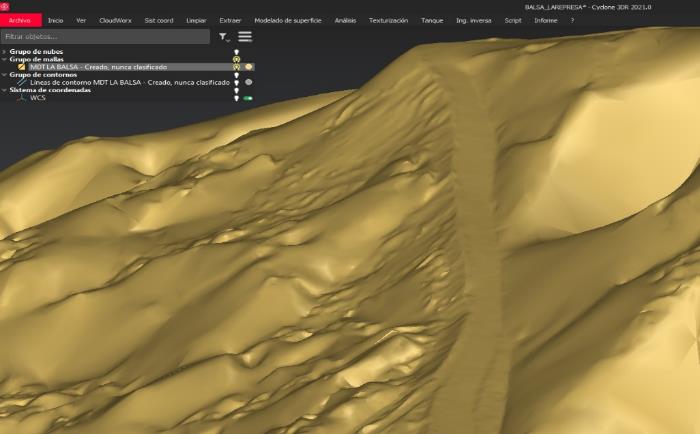Collapse the Sistema de coordenadas group

pyautogui.click(x=5, y=90)
